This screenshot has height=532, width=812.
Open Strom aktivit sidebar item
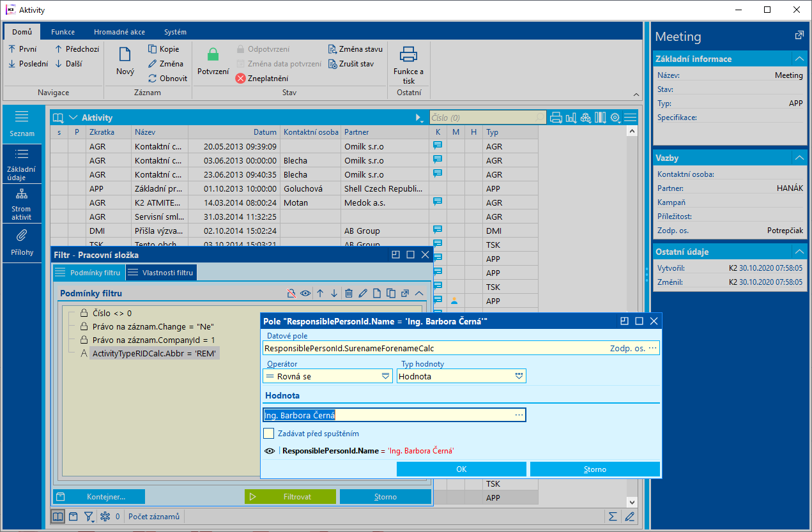(x=22, y=204)
